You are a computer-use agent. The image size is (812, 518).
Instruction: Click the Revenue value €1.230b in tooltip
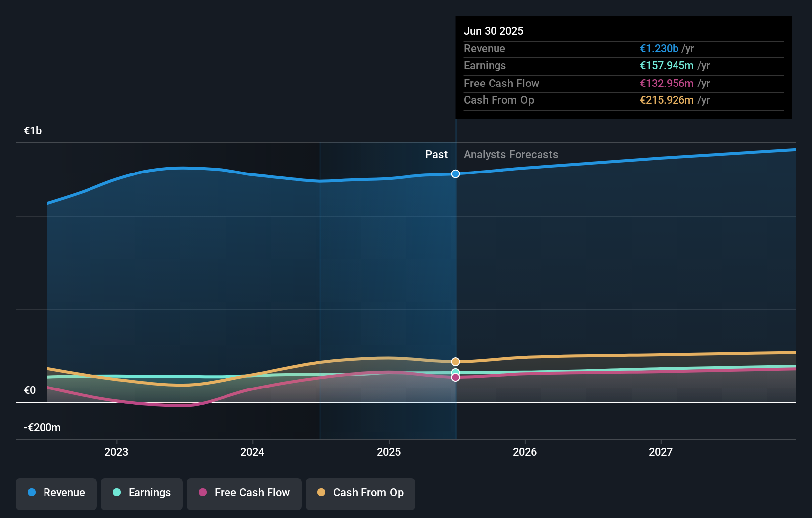(x=659, y=48)
